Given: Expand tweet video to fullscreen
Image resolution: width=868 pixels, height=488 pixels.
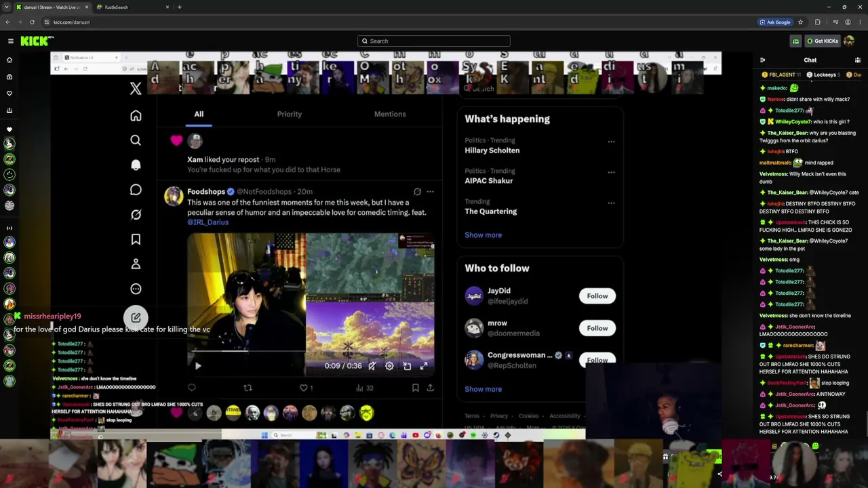Looking at the screenshot, I should (424, 366).
